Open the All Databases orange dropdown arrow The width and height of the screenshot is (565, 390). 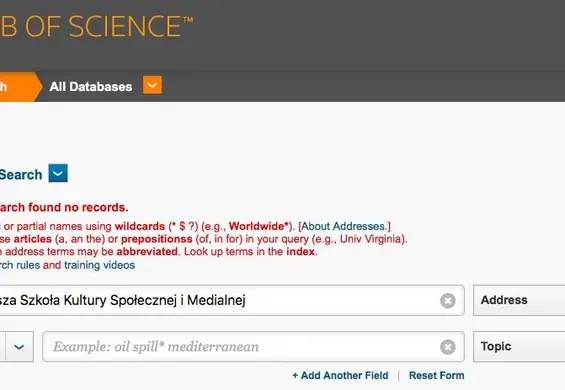point(152,85)
